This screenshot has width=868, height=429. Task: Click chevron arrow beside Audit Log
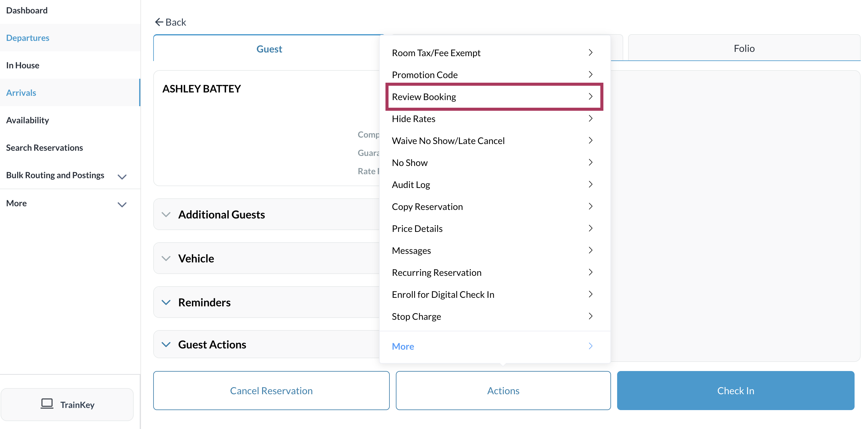590,185
